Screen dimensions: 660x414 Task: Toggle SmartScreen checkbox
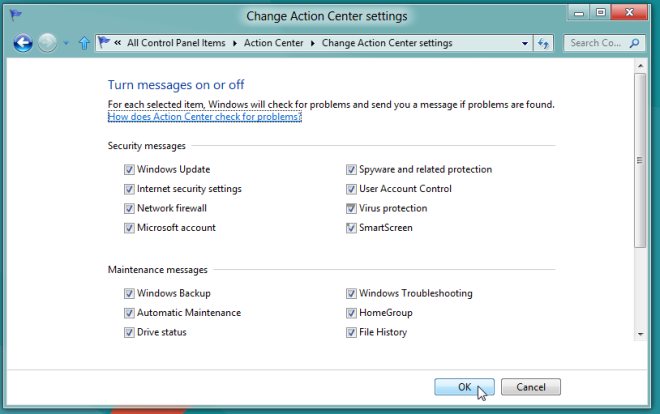pyautogui.click(x=351, y=228)
